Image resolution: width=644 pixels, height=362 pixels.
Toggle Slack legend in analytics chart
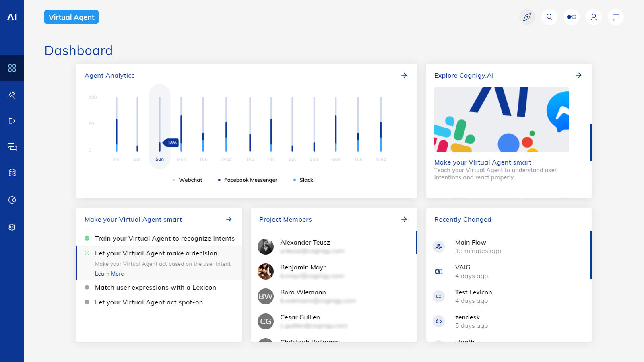point(306,180)
